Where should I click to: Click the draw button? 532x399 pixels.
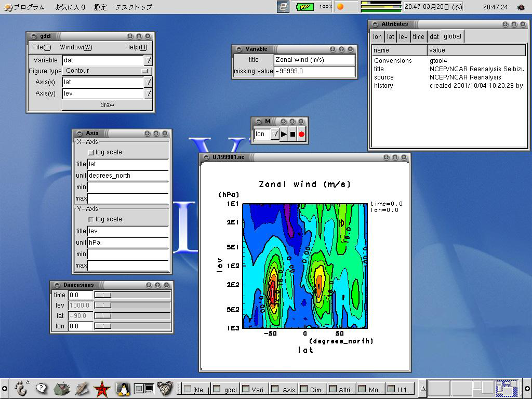(x=107, y=105)
